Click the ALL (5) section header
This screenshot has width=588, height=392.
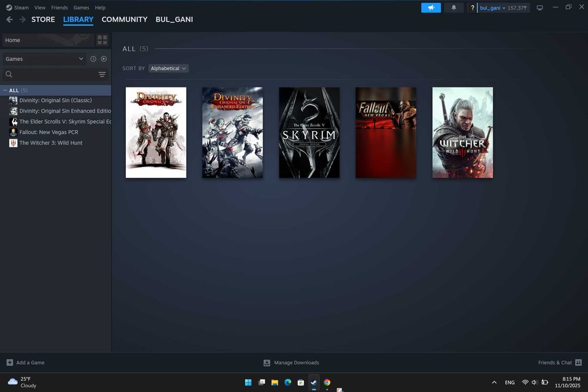point(135,49)
